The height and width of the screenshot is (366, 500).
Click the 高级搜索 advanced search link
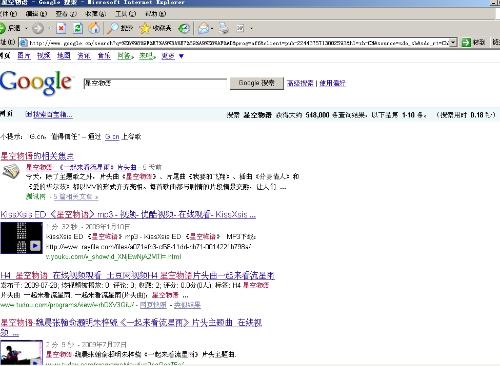(x=300, y=83)
